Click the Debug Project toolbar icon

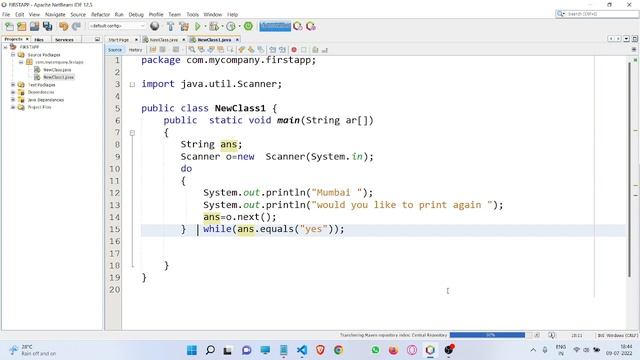click(213, 27)
